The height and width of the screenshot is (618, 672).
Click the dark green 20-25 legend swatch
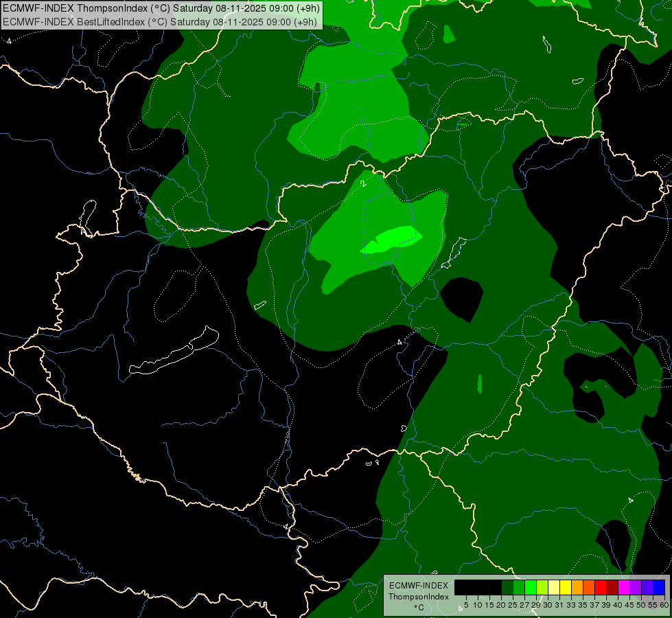[x=507, y=587]
